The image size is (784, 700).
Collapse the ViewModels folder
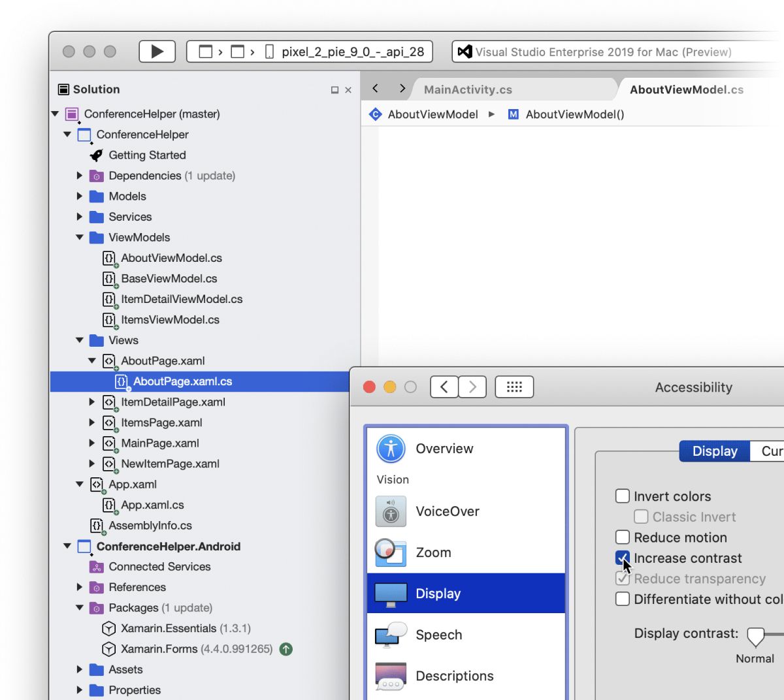click(x=79, y=238)
